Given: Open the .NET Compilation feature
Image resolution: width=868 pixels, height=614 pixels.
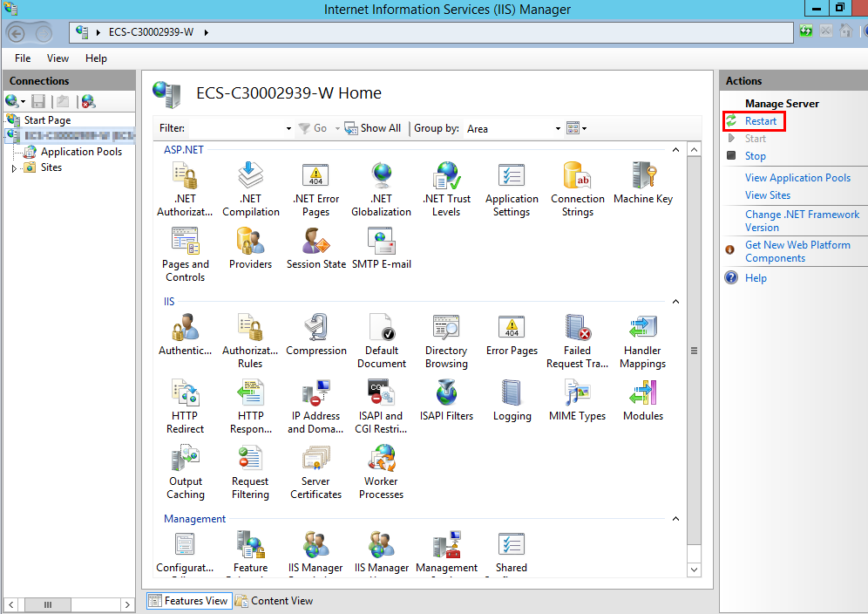Looking at the screenshot, I should pos(251,189).
